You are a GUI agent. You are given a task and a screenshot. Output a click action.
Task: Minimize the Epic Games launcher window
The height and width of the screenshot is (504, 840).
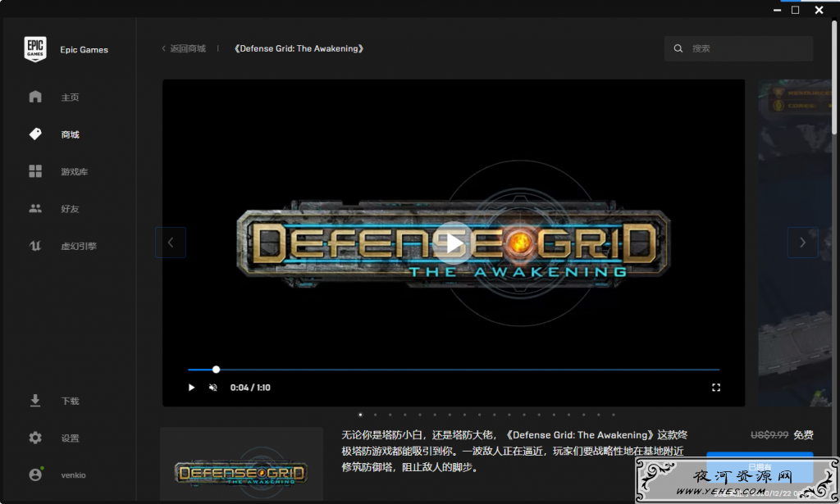[x=778, y=10]
